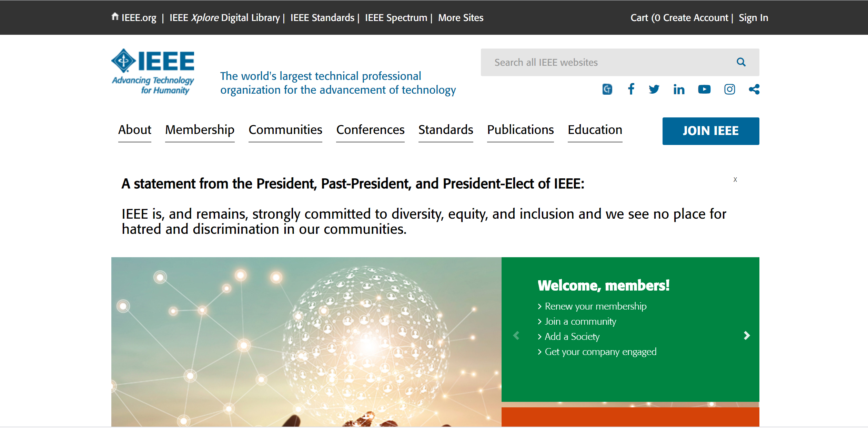Viewport: 868px width, 428px height.
Task: Open the LinkedIn icon link
Action: [679, 90]
